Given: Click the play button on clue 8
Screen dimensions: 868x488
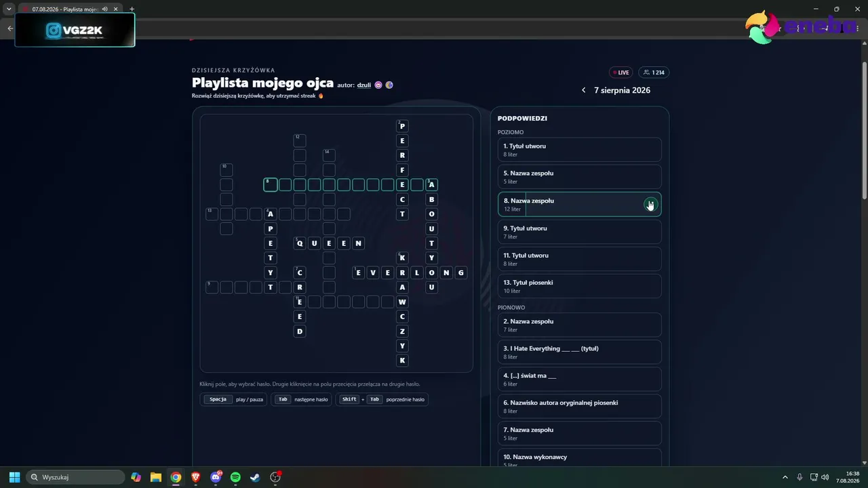Looking at the screenshot, I should [650, 205].
